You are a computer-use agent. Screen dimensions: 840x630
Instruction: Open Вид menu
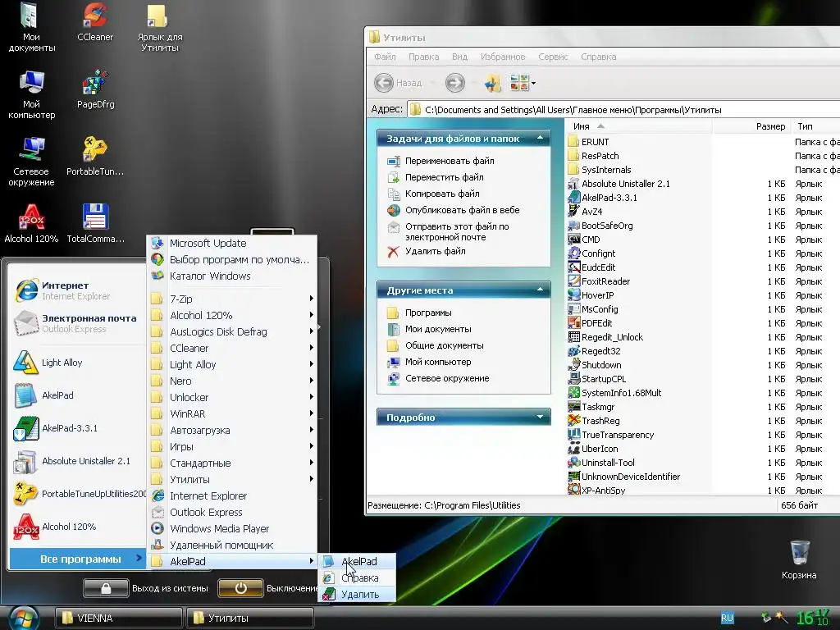click(x=459, y=57)
